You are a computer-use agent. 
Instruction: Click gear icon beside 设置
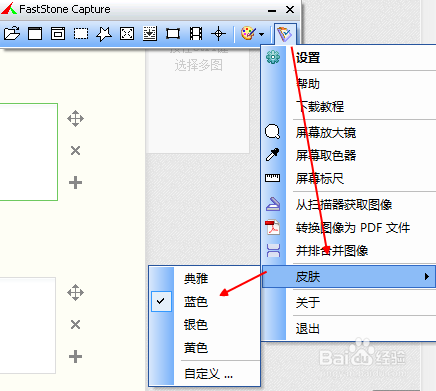point(273,57)
